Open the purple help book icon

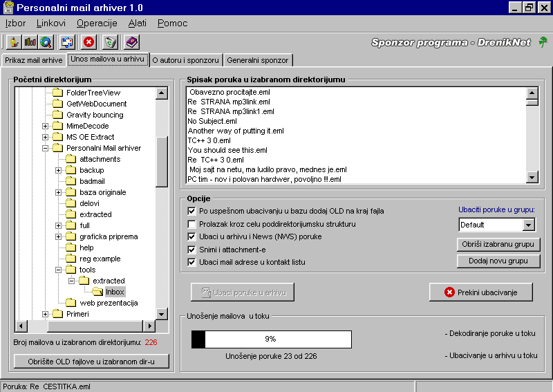131,42
